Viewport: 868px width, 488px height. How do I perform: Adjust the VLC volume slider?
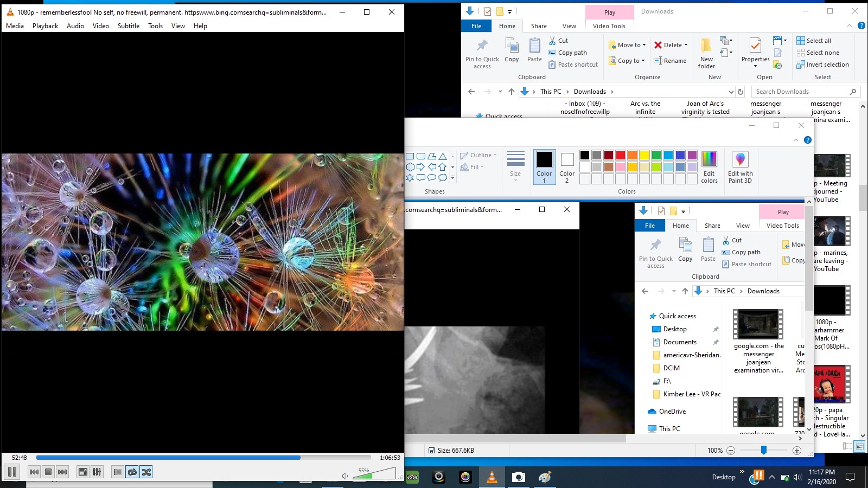tap(374, 473)
